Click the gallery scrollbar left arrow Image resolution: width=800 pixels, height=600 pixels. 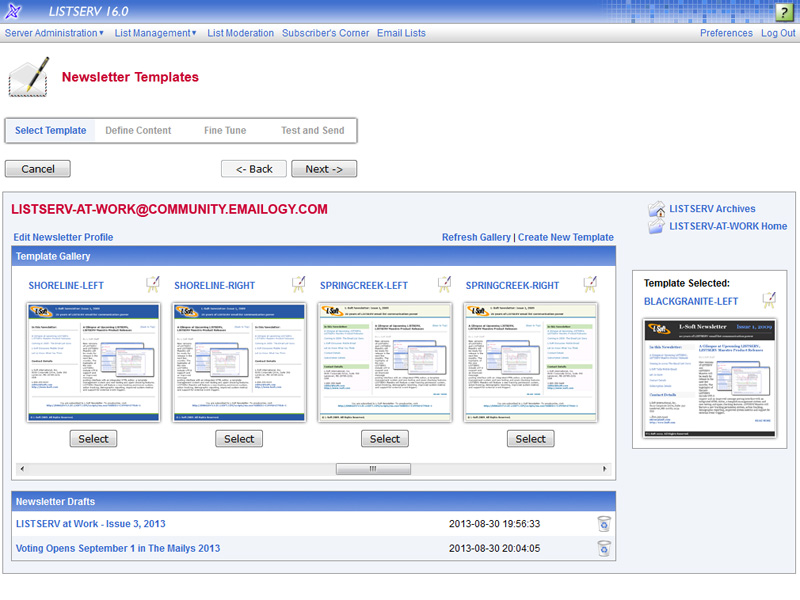pyautogui.click(x=21, y=468)
